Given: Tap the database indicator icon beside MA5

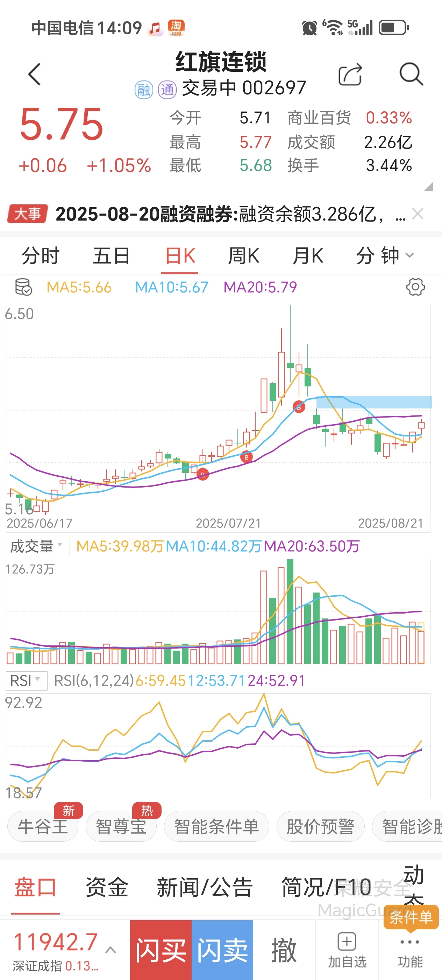Looking at the screenshot, I should tap(23, 287).
